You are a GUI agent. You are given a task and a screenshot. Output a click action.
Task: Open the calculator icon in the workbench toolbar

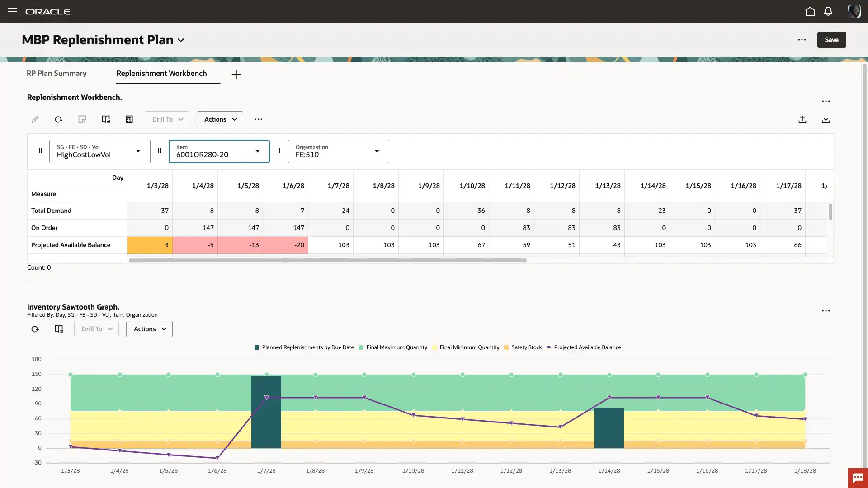coord(129,119)
